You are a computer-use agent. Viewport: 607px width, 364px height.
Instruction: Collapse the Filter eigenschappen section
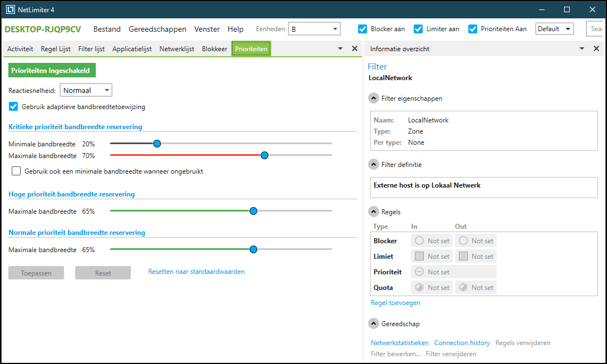(374, 99)
